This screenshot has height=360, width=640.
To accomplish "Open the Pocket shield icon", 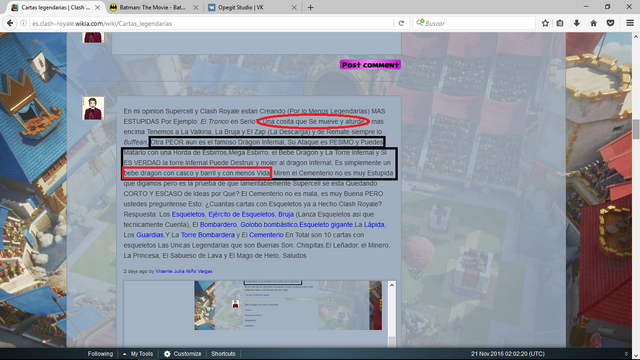I will 610,23.
